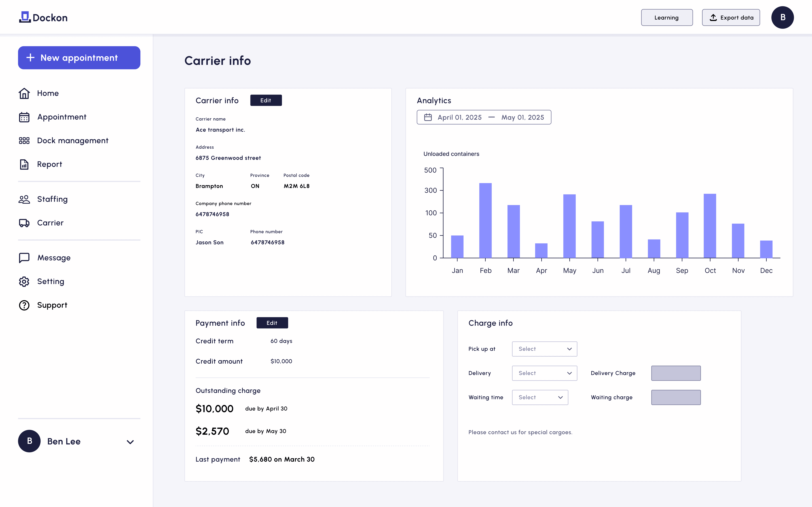The width and height of the screenshot is (812, 507).
Task: Click the Staffing people icon
Action: click(x=24, y=199)
